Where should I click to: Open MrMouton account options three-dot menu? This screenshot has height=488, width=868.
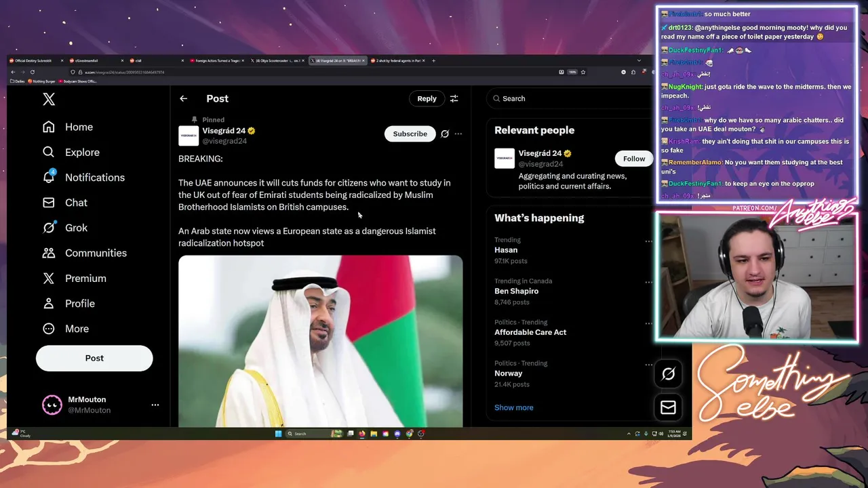(155, 405)
